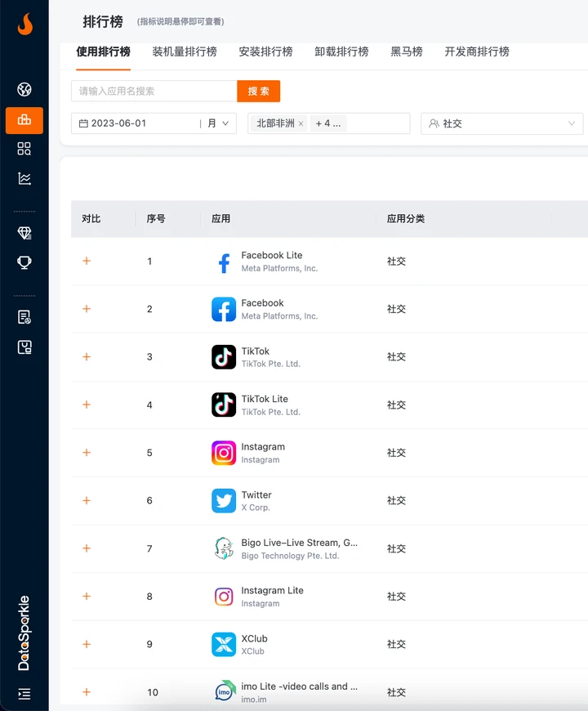Add Facebook Lite to compare with plus

(87, 261)
